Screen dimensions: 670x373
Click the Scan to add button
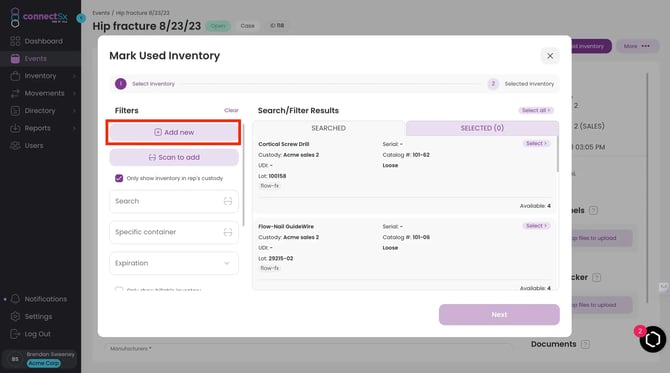point(174,157)
